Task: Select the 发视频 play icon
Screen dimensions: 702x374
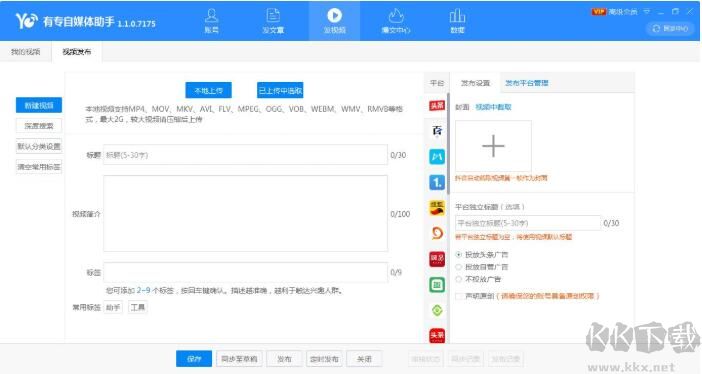Action: tap(334, 21)
